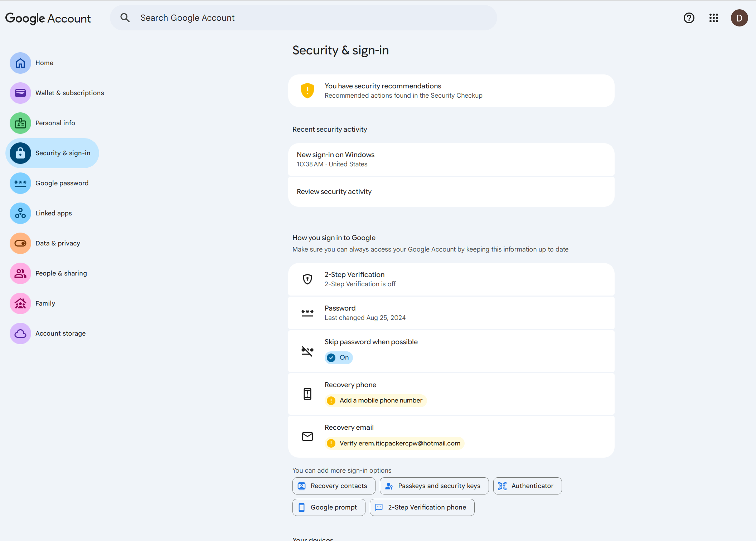
Task: Click the Google Account logo
Action: 48,18
